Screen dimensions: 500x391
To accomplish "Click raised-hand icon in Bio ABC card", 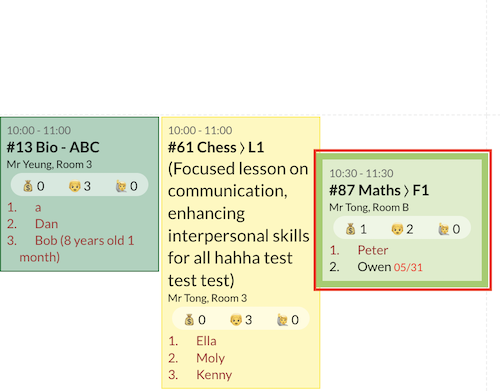I will (121, 186).
